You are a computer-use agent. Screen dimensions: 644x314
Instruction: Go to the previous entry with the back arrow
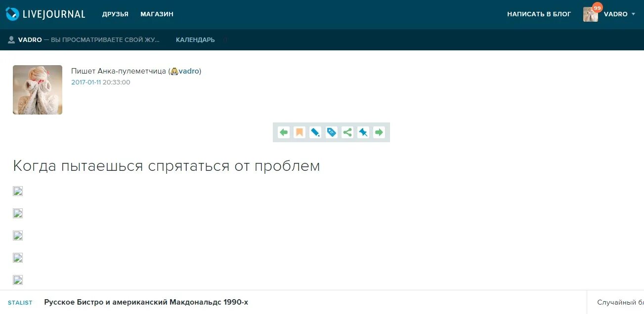click(x=284, y=132)
